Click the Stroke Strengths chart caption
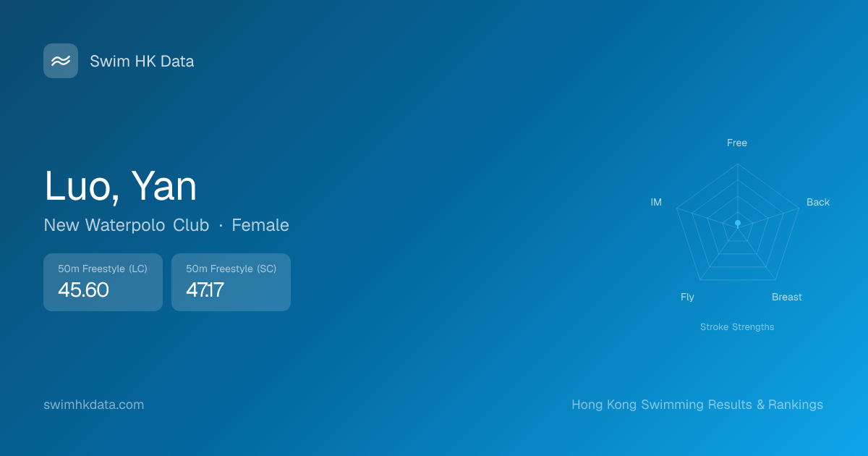 pos(736,327)
